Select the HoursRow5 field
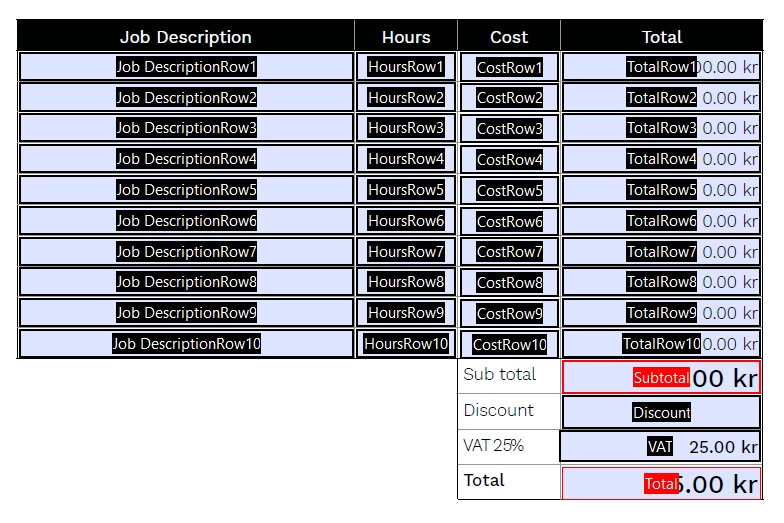 pos(406,190)
